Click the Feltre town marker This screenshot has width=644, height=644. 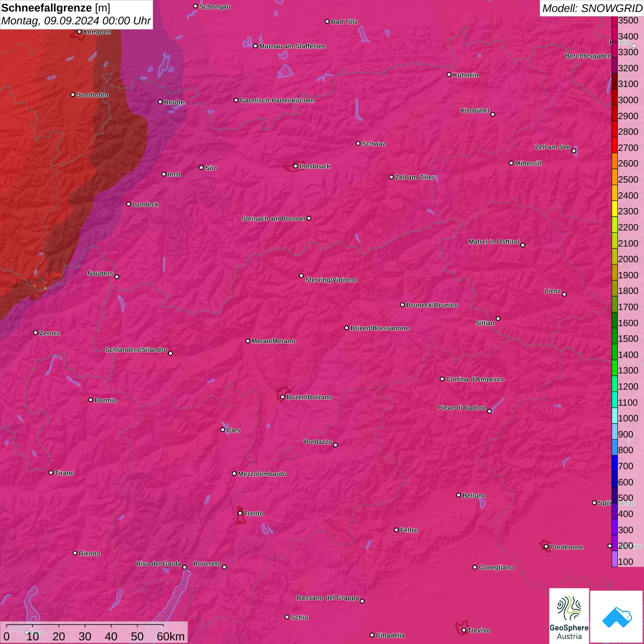coord(396,530)
